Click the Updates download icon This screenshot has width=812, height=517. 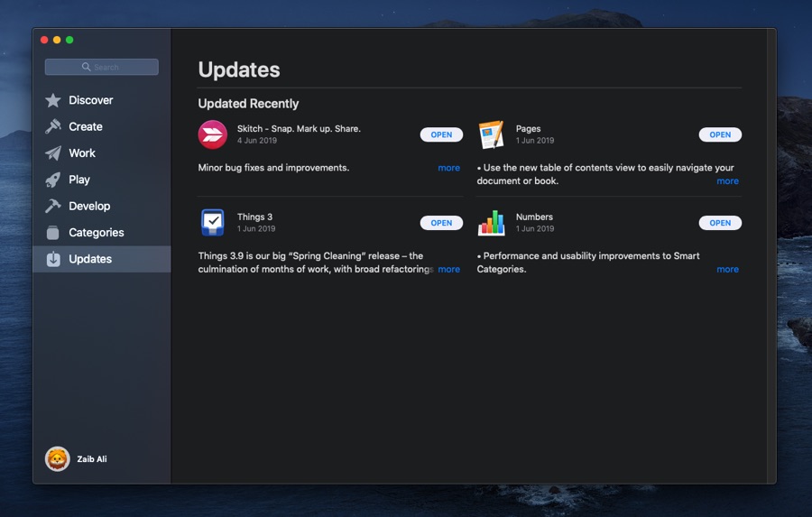pyautogui.click(x=53, y=259)
